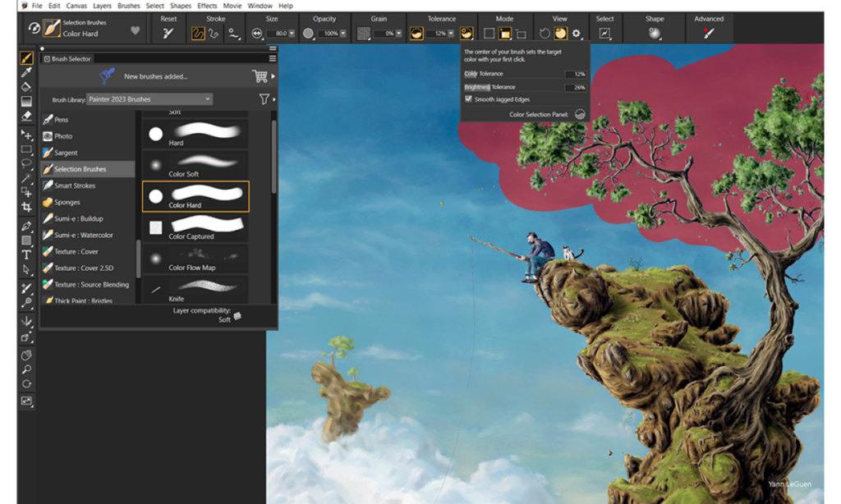The image size is (841, 504).
Task: Open the Brush Selector panel options menu
Action: point(273,58)
